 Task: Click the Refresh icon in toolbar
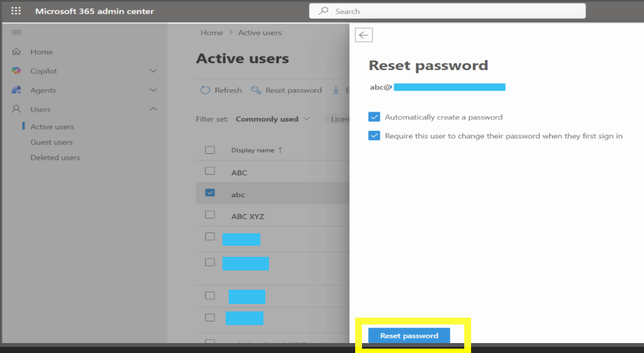click(x=205, y=91)
